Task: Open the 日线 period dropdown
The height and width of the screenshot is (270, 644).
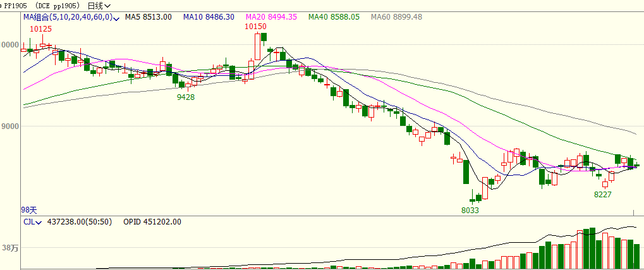Action: [99, 6]
